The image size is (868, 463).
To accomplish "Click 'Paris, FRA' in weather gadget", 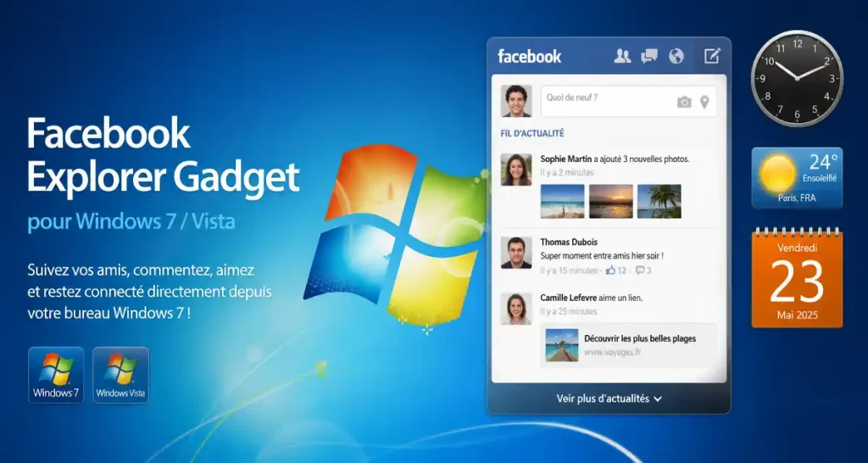I will click(797, 198).
